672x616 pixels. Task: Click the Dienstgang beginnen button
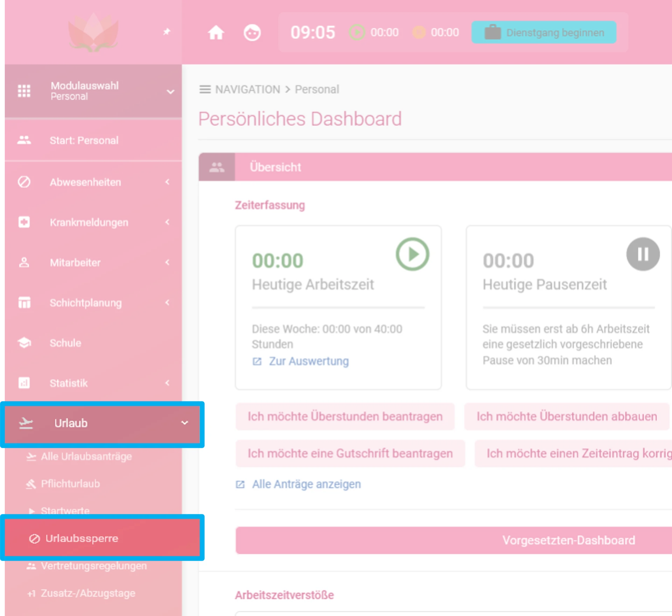[544, 33]
